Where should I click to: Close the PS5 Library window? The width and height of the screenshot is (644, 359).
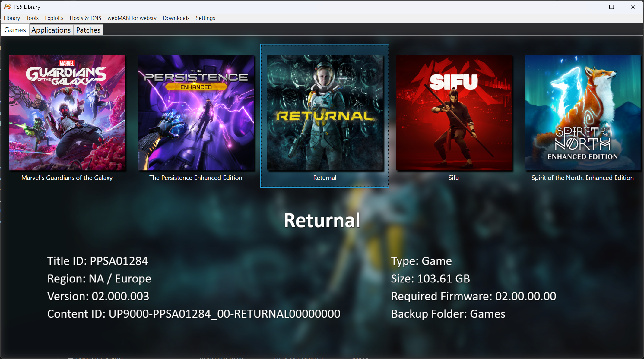[x=633, y=7]
